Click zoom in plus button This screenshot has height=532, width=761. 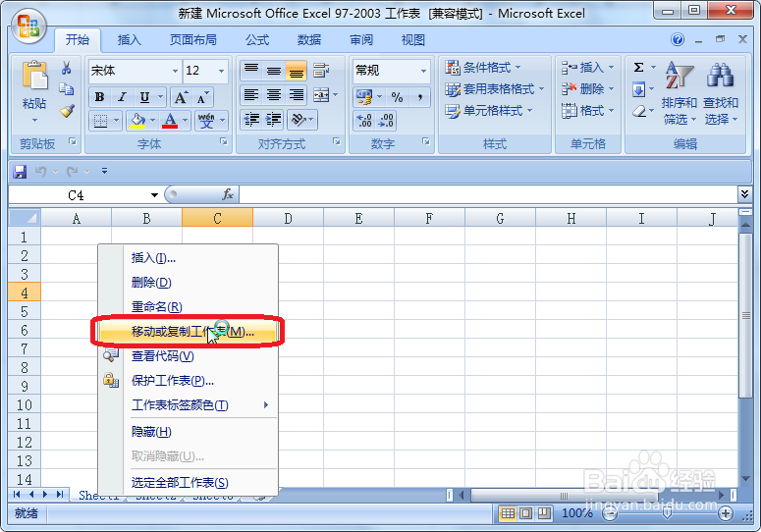726,513
